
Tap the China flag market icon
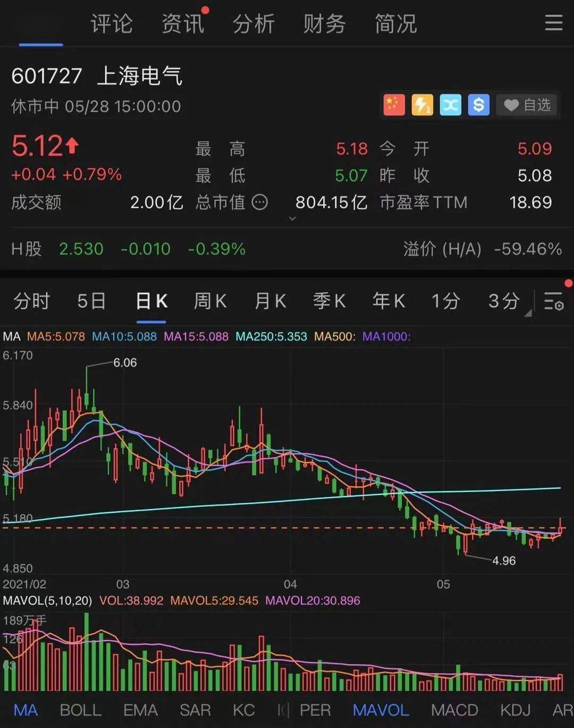point(394,105)
